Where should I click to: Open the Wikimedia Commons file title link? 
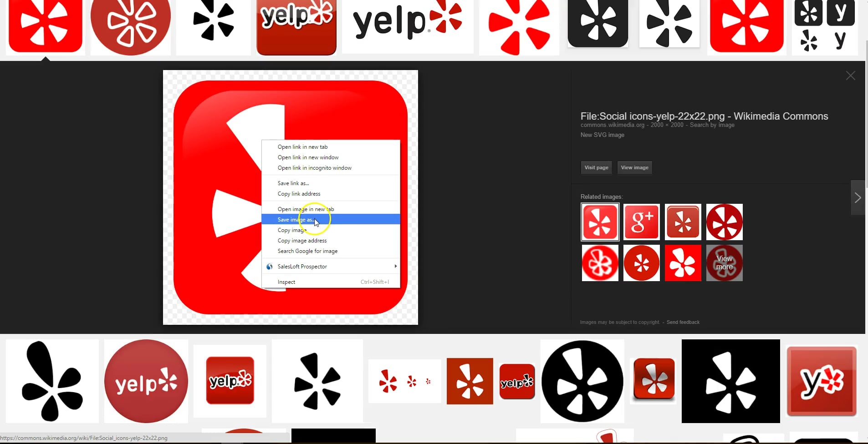[704, 116]
